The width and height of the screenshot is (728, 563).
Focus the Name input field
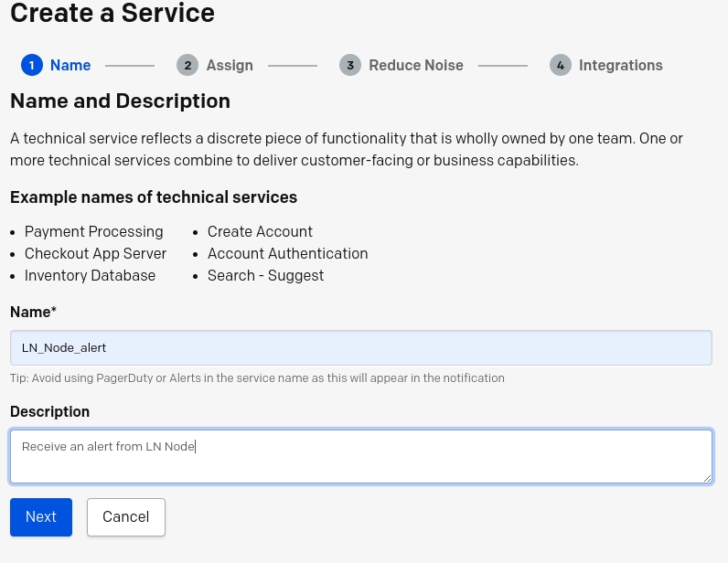click(x=360, y=347)
